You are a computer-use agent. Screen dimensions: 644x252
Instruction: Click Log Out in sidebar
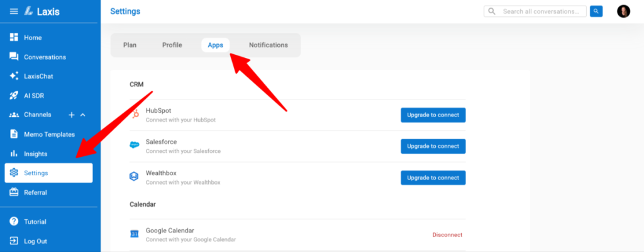(35, 241)
